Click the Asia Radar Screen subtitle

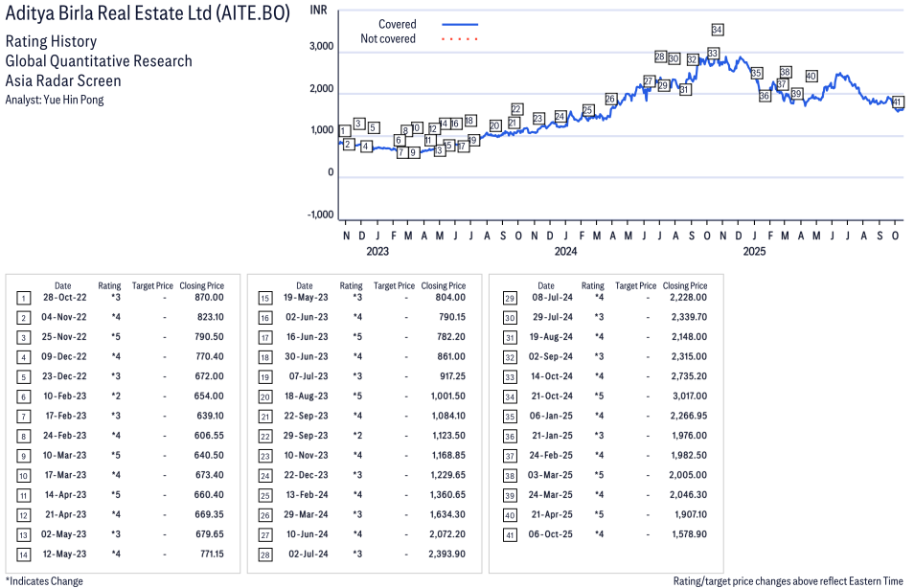pyautogui.click(x=63, y=79)
